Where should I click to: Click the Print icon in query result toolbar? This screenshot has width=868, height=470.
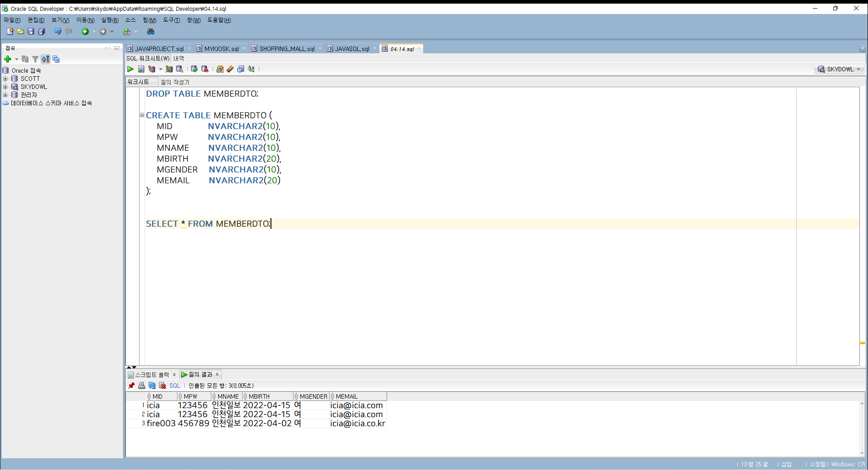click(141, 386)
